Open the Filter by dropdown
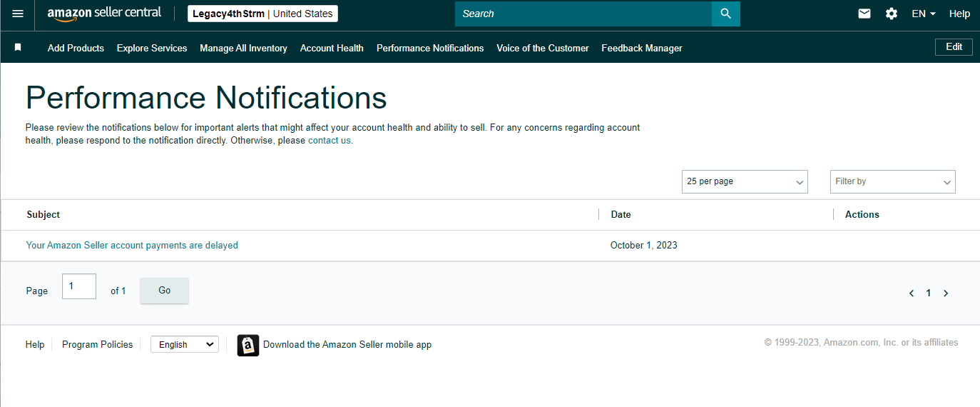The image size is (980, 407). pyautogui.click(x=893, y=181)
